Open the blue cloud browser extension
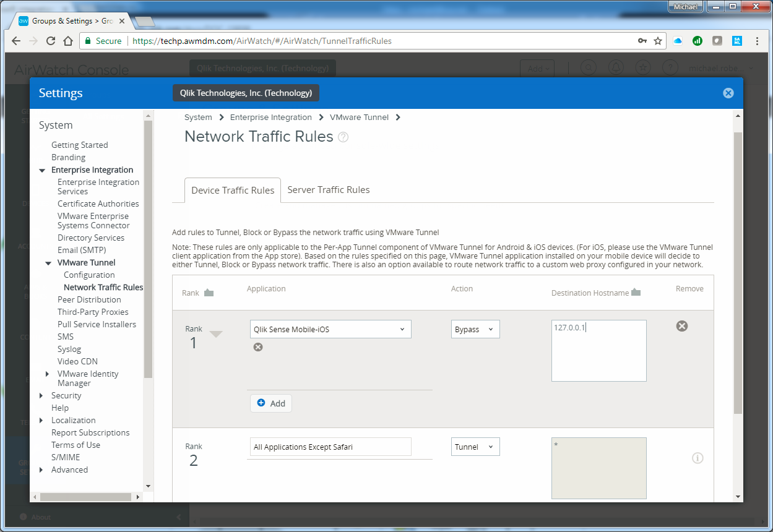The height and width of the screenshot is (532, 773). point(678,41)
